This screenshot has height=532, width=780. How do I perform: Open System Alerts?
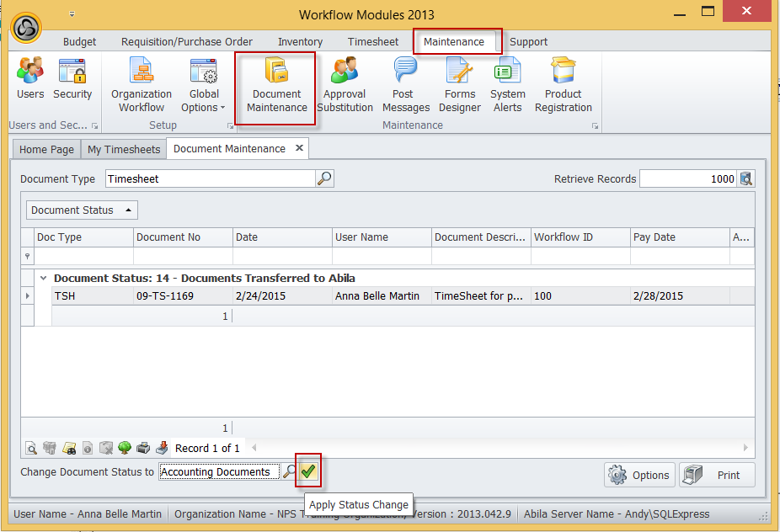507,86
